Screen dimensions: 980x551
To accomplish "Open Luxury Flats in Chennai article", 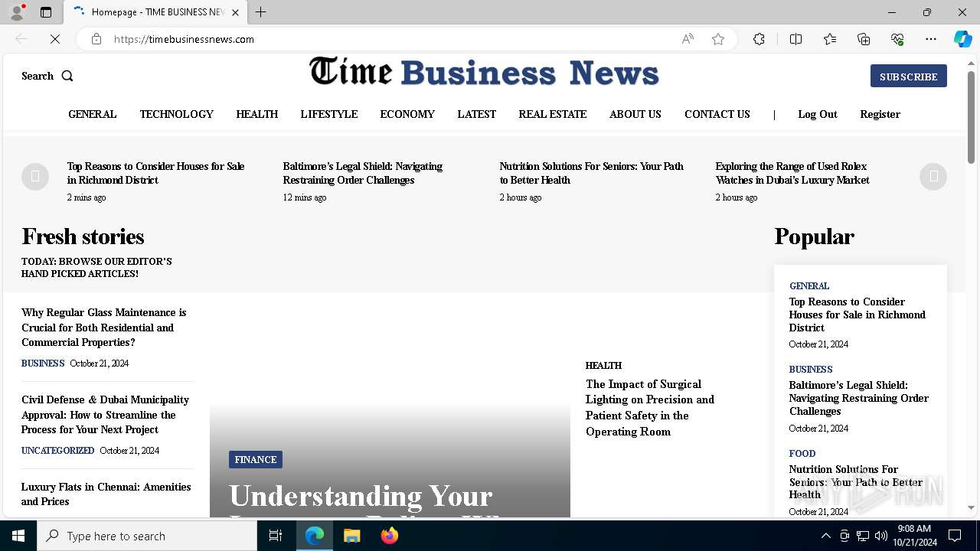I will coord(106,494).
